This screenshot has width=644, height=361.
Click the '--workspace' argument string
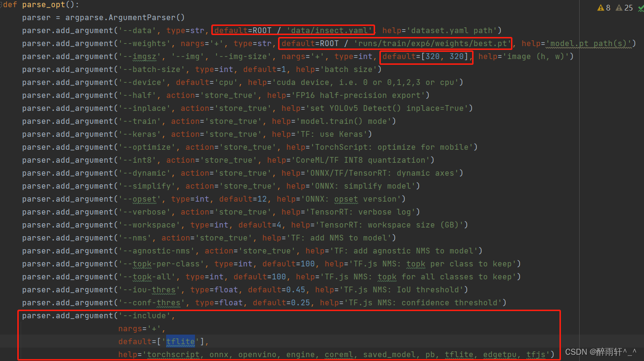149,225
